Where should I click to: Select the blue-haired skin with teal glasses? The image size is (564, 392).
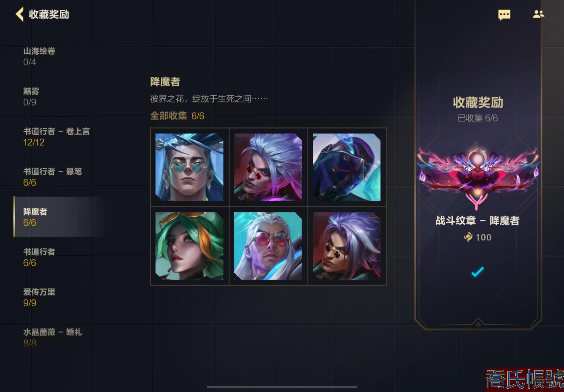[x=189, y=167]
